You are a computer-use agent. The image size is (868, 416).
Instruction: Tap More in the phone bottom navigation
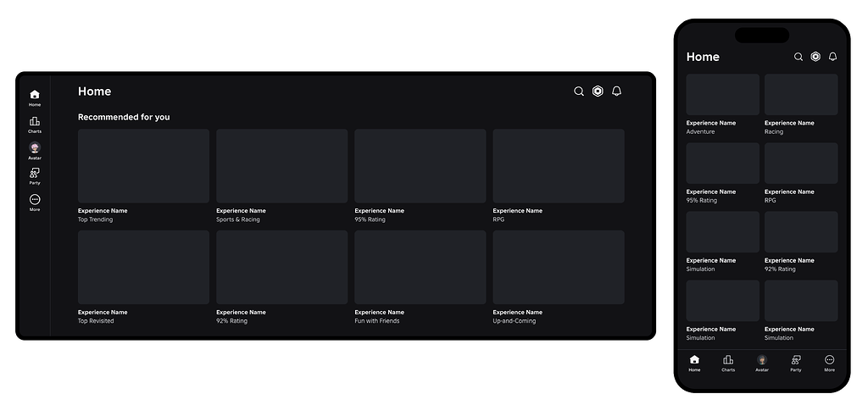point(829,363)
